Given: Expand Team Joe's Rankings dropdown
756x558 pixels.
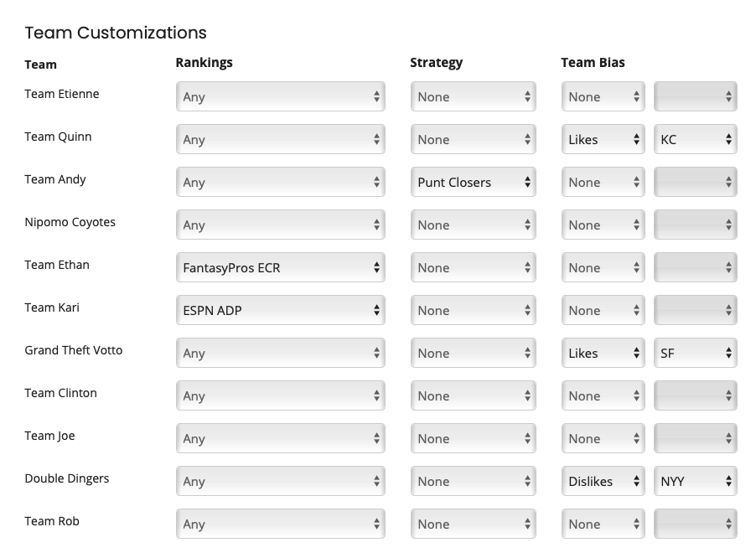Looking at the screenshot, I should (280, 438).
